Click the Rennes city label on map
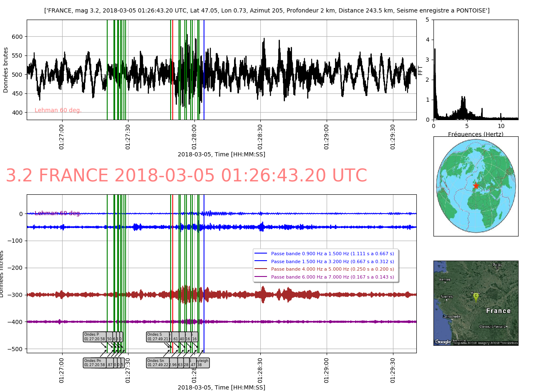Screen dimensions: 534x392 coord(445,280)
